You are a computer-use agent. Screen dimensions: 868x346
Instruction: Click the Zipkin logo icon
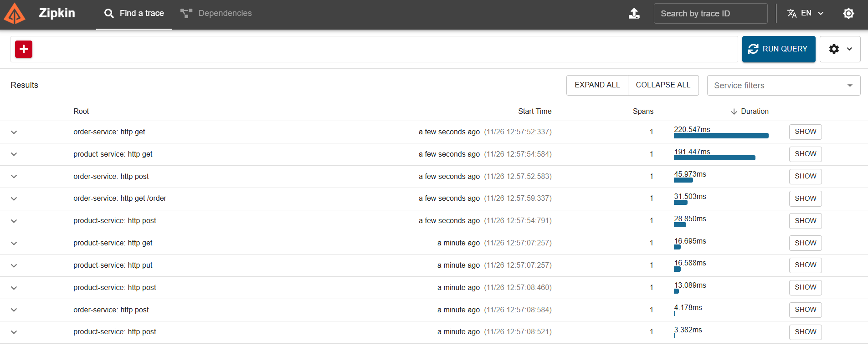click(x=15, y=13)
